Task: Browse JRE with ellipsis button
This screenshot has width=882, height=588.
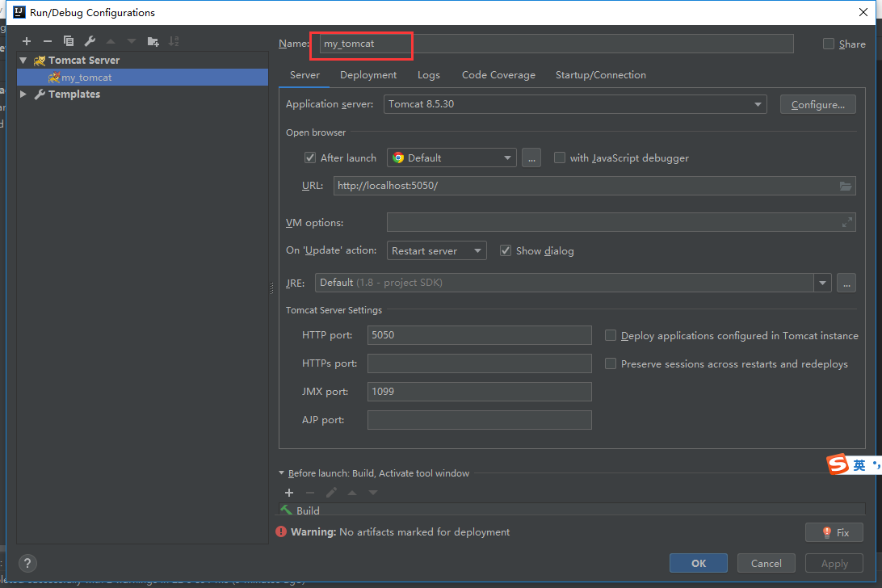Action: coord(846,283)
